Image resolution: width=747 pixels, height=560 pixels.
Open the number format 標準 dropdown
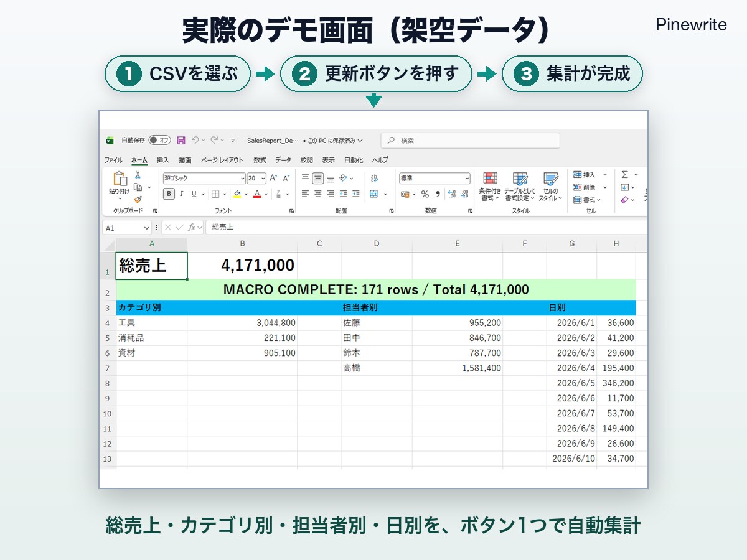(467, 179)
